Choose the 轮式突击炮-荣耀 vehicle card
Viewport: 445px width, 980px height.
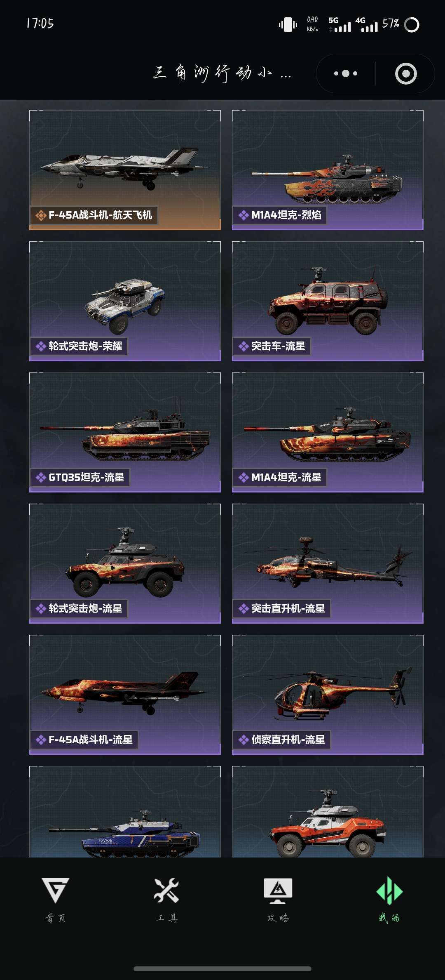coord(125,301)
